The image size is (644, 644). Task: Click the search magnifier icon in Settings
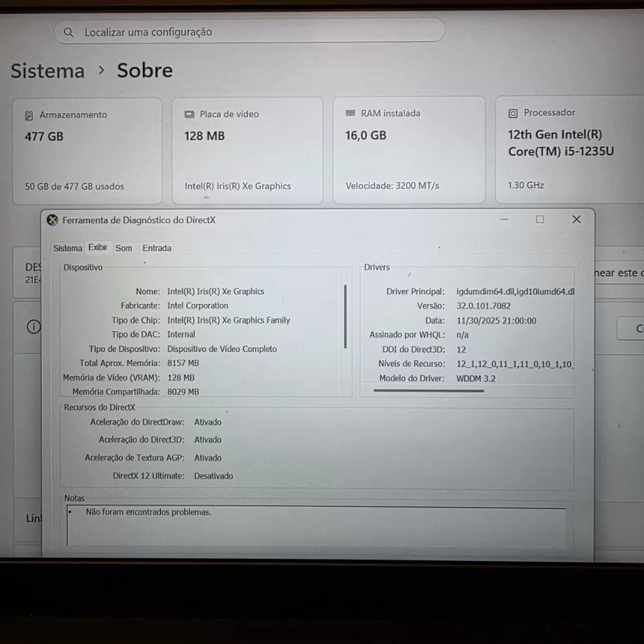68,32
